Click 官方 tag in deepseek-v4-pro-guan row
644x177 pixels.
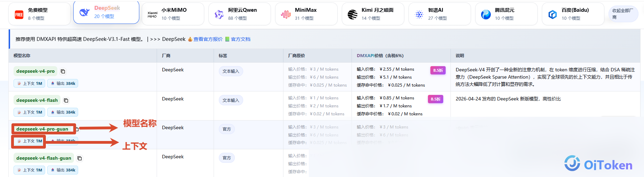pyautogui.click(x=227, y=129)
